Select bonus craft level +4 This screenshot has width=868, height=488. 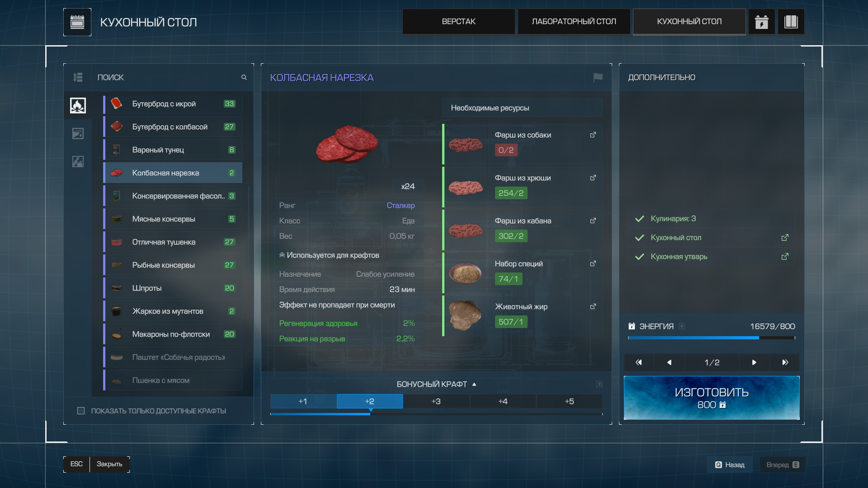[503, 401]
